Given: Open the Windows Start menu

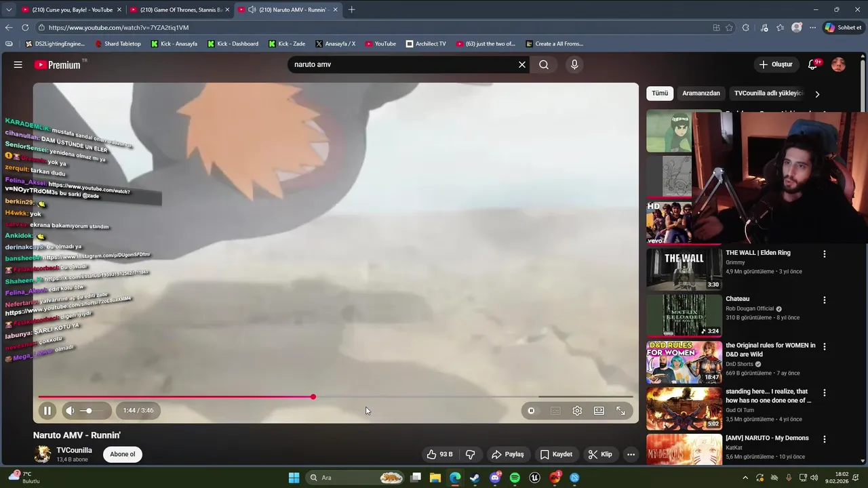Looking at the screenshot, I should (294, 478).
